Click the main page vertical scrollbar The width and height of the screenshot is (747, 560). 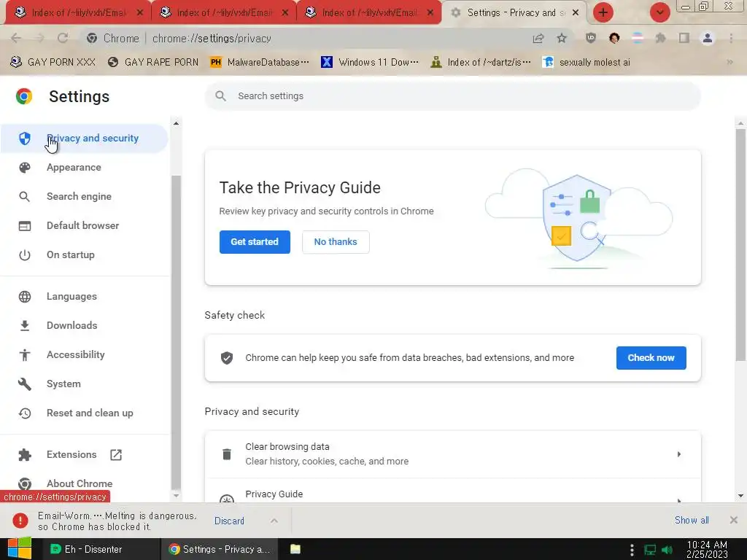pos(740,244)
